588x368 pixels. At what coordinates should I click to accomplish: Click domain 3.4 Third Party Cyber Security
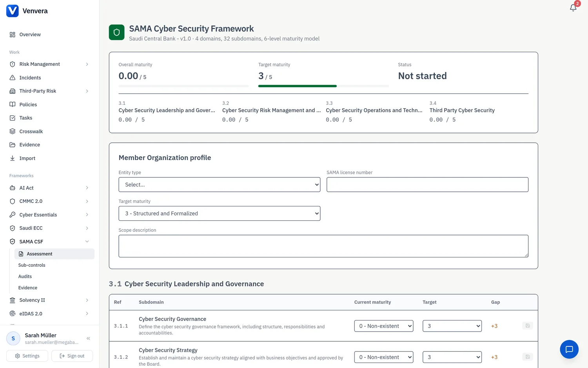(462, 111)
